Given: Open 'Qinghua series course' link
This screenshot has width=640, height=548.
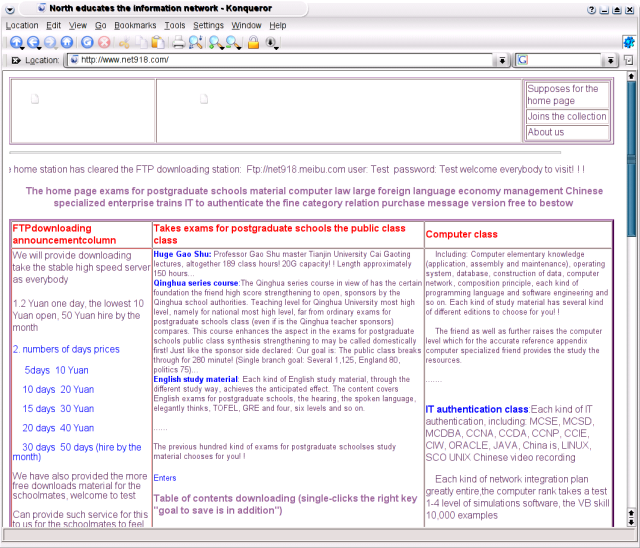Looking at the screenshot, I should point(196,283).
